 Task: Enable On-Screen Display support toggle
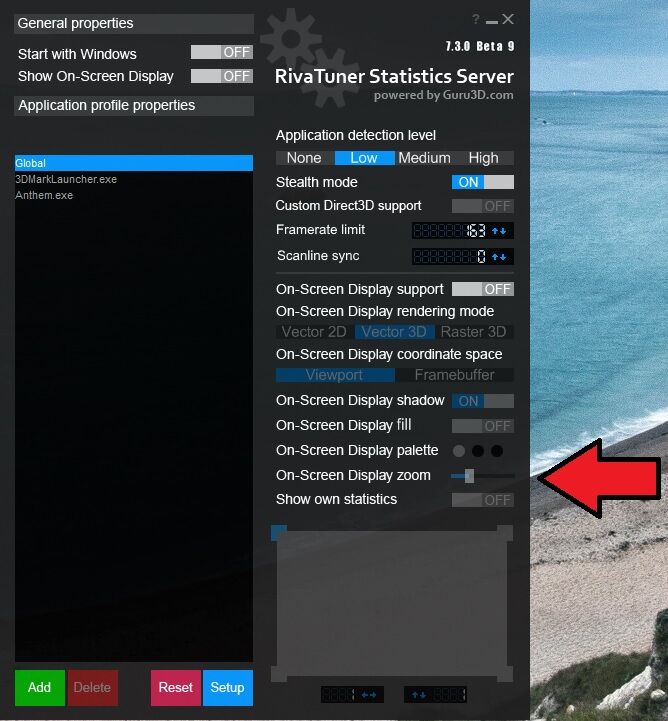pos(483,289)
